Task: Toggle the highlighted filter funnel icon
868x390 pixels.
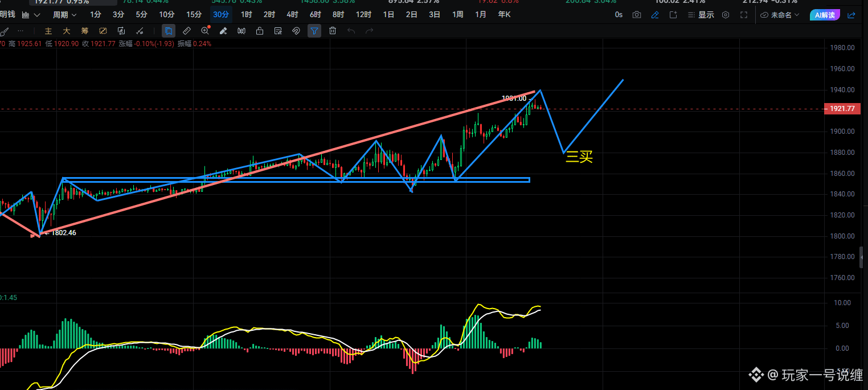Action: tap(314, 31)
